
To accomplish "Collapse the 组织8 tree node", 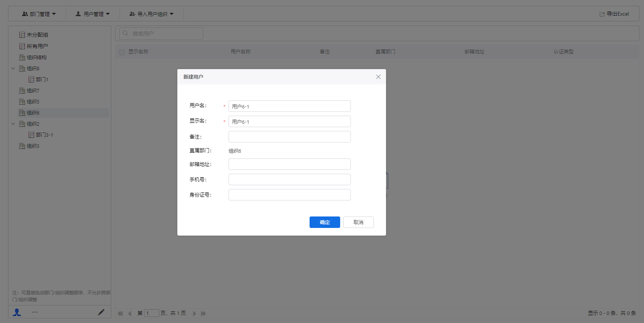I will coord(13,68).
